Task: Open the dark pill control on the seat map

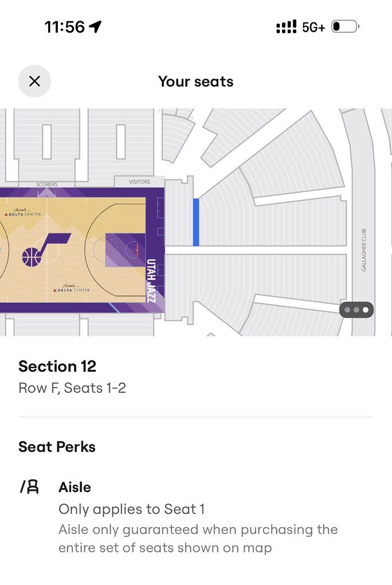Action: click(x=356, y=310)
